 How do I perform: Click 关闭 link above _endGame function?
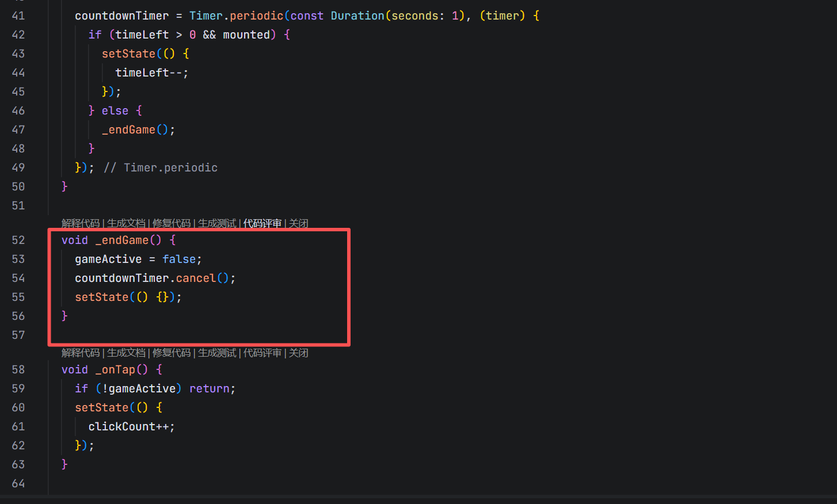299,223
